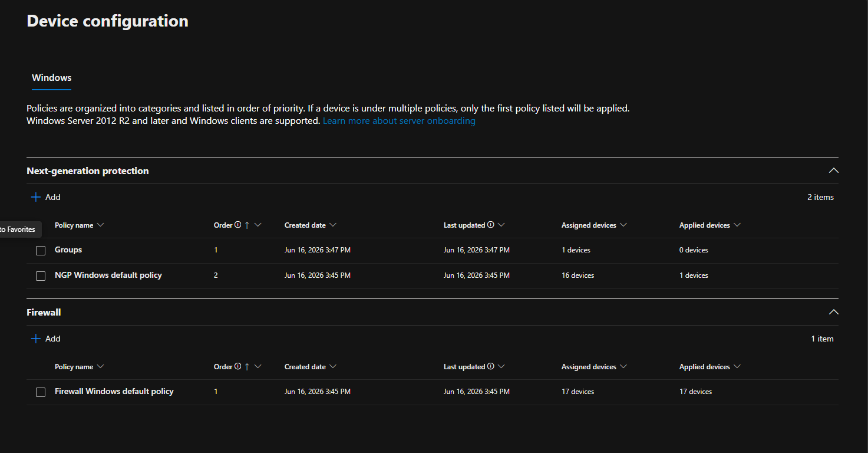Click order value '2' in NGP Windows default row
Screen dimensions: 868x453
pyautogui.click(x=216, y=275)
